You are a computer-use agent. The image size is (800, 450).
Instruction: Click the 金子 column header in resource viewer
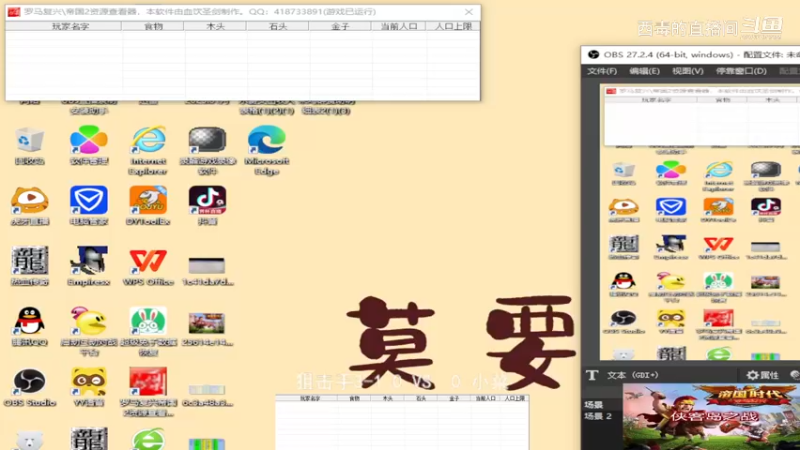[x=340, y=26]
